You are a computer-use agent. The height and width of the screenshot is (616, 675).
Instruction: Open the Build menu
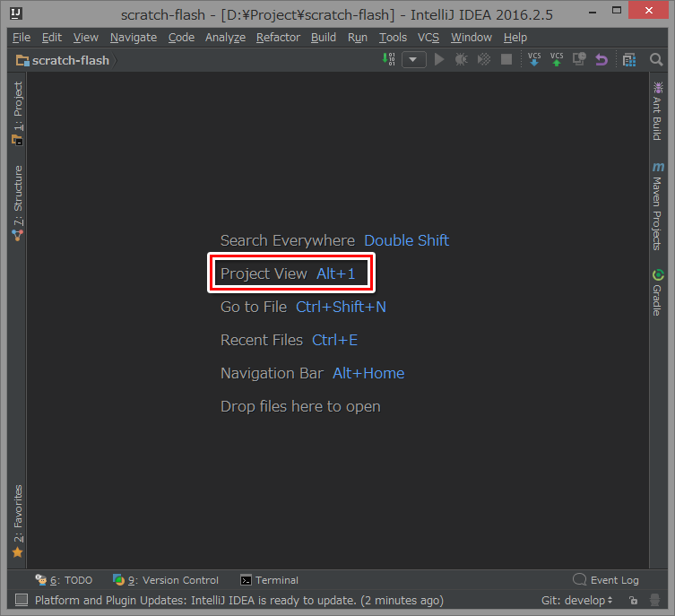(x=324, y=38)
